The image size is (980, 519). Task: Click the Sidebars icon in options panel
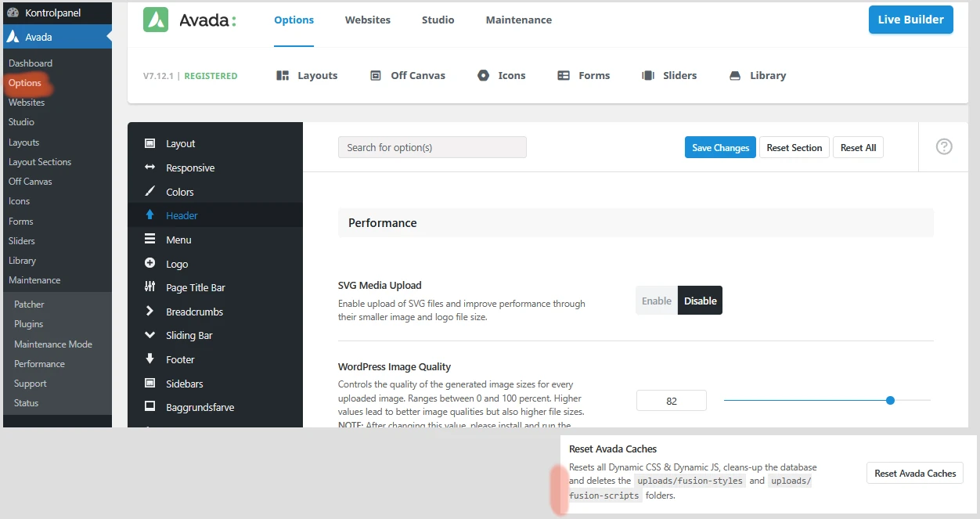click(150, 383)
